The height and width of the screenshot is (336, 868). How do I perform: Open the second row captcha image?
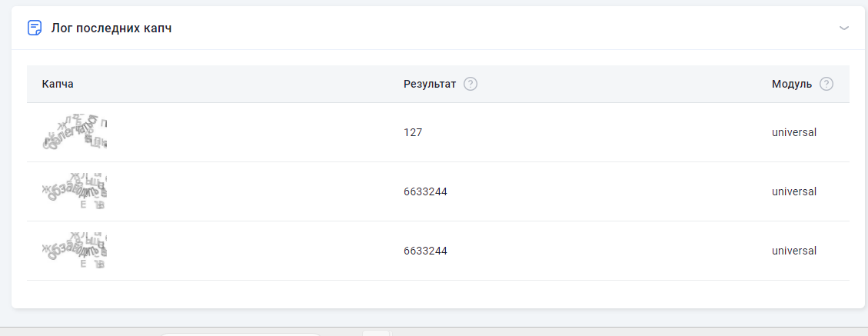pyautogui.click(x=75, y=191)
